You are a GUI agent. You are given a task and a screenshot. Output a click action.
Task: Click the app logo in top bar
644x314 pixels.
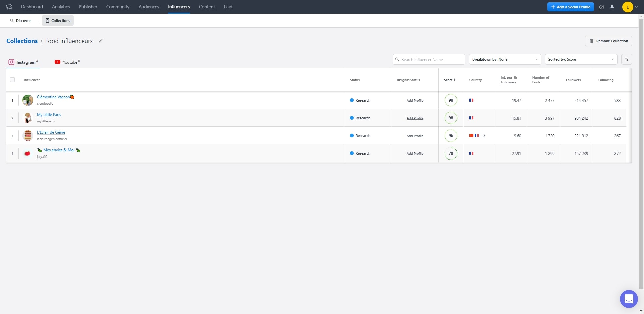click(9, 7)
